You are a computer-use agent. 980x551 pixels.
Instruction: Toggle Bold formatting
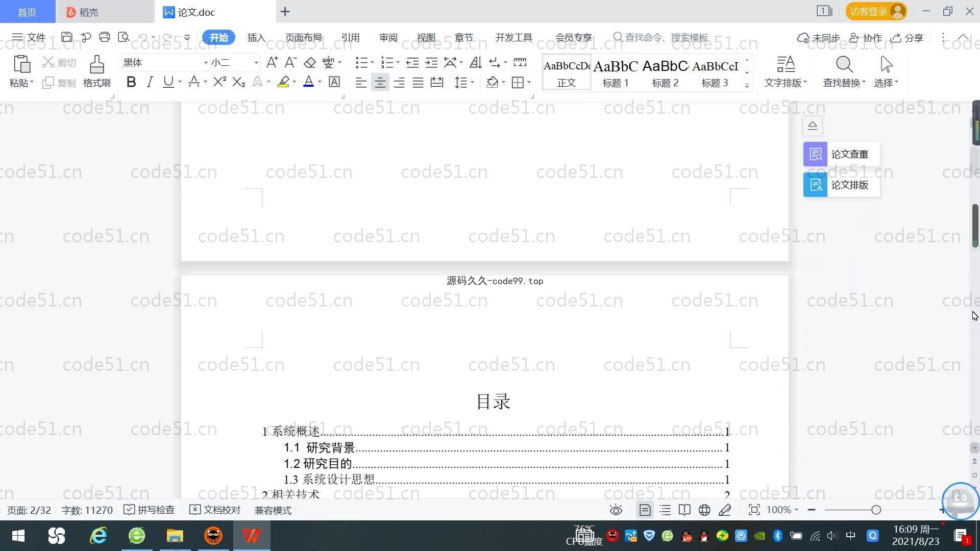coord(131,82)
